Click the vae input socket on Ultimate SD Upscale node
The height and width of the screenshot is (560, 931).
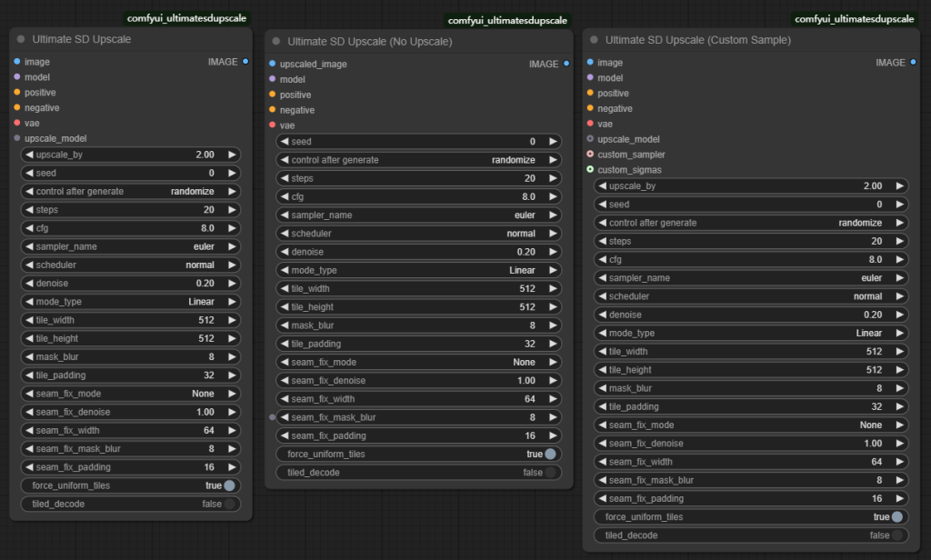click(16, 123)
